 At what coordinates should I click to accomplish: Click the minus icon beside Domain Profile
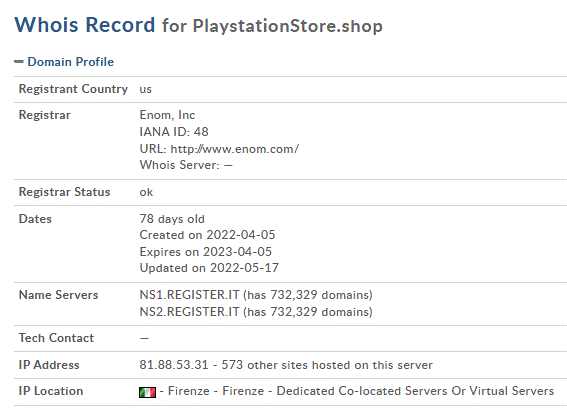coord(19,62)
